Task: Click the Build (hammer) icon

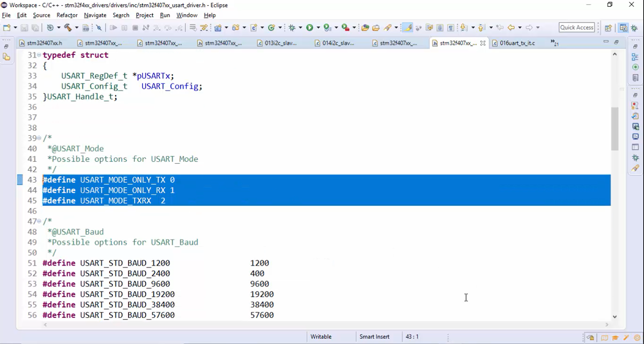Action: 68,28
